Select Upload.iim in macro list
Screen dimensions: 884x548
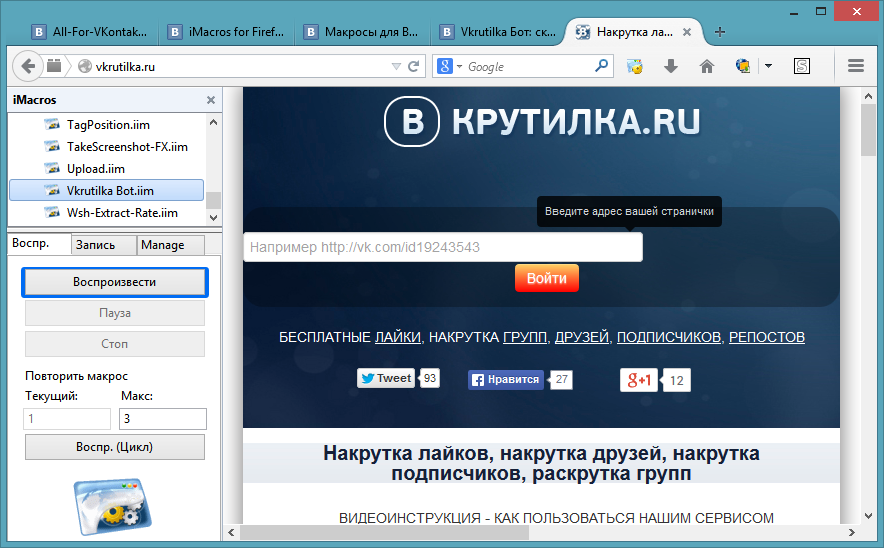click(x=107, y=169)
